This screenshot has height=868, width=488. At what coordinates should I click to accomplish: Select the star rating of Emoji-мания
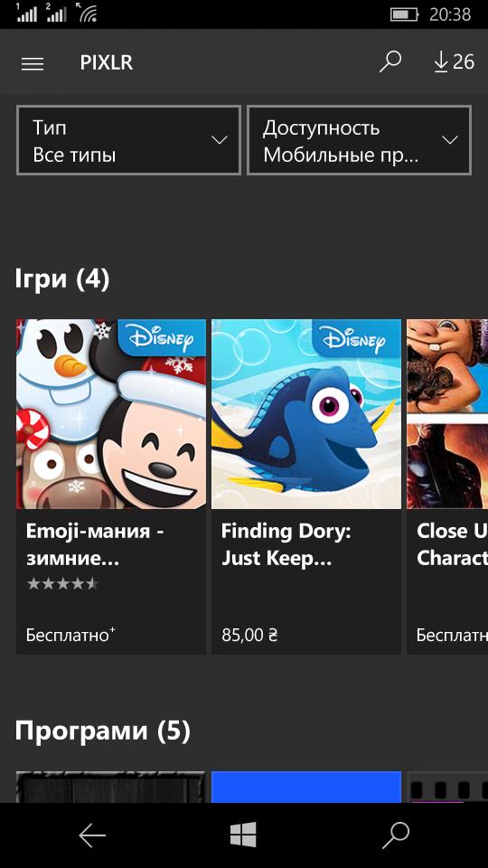pyautogui.click(x=62, y=583)
